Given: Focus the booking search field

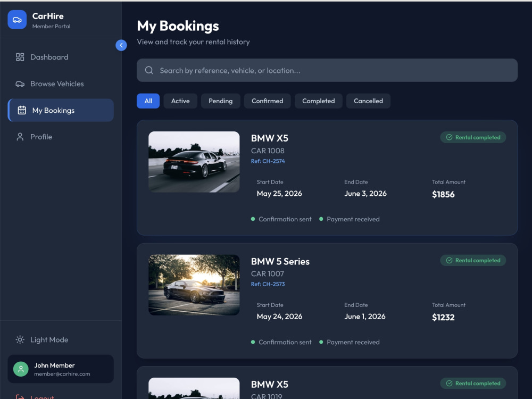Looking at the screenshot, I should pyautogui.click(x=327, y=70).
